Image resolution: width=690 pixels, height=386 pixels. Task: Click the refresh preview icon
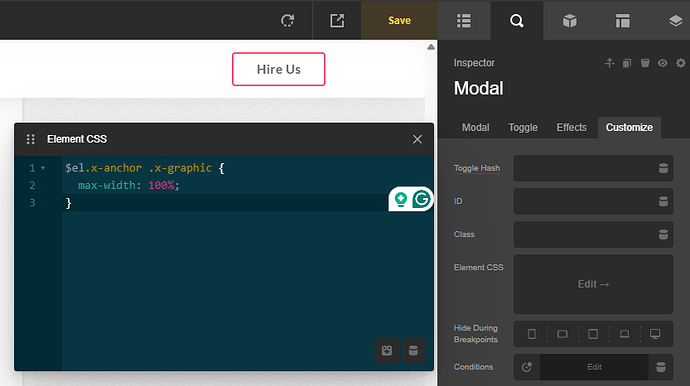tap(287, 21)
